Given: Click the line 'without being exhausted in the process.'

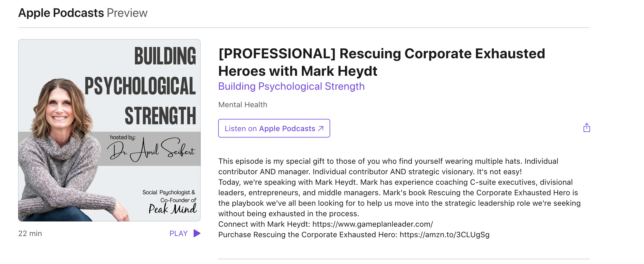Looking at the screenshot, I should click(x=289, y=214).
